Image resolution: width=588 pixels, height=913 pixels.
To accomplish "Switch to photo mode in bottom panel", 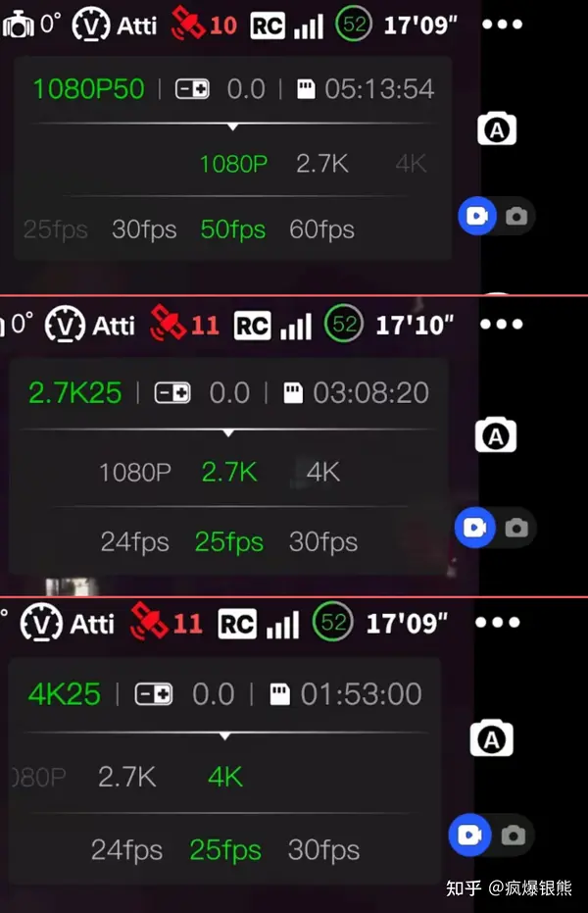I will (513, 836).
